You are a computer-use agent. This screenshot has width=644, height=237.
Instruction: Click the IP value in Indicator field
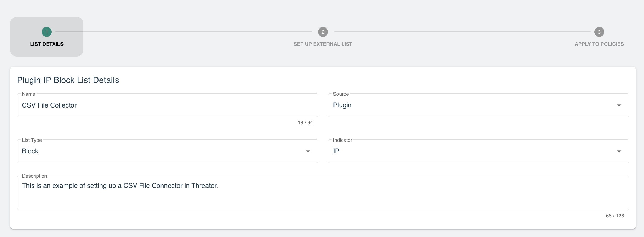[x=336, y=151]
